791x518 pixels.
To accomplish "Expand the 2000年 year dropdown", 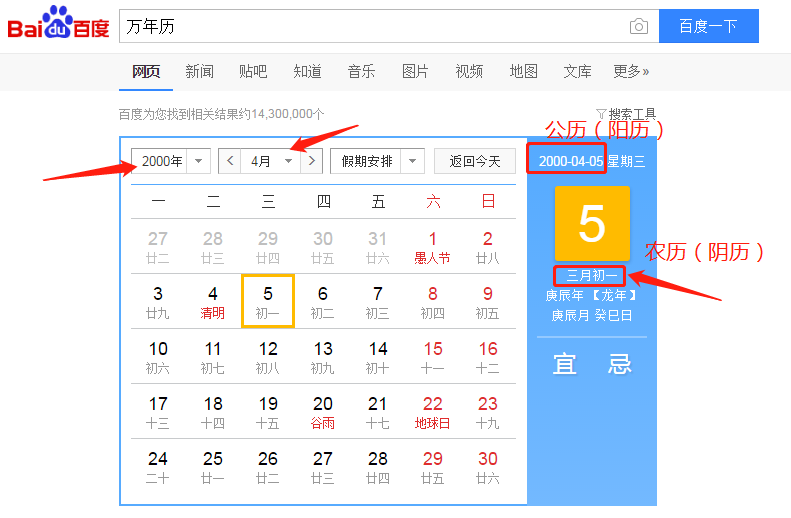I will click(x=198, y=161).
